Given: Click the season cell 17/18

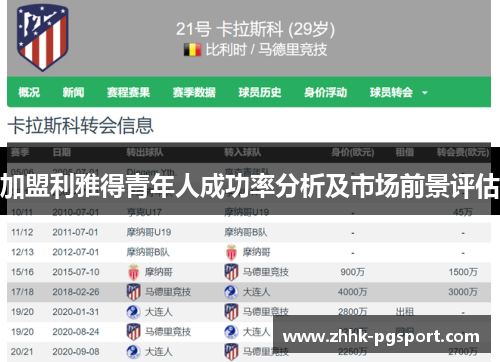Looking at the screenshot, I should click(22, 292).
